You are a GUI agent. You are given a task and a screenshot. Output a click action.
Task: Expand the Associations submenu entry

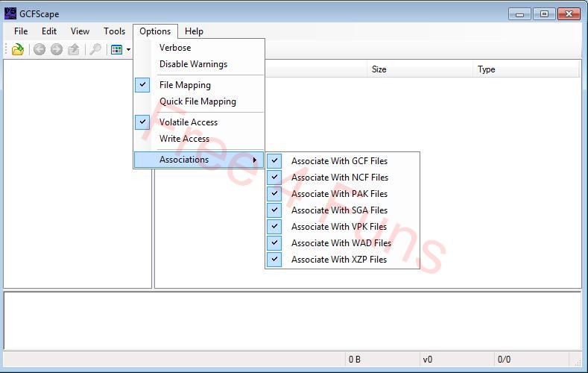199,160
